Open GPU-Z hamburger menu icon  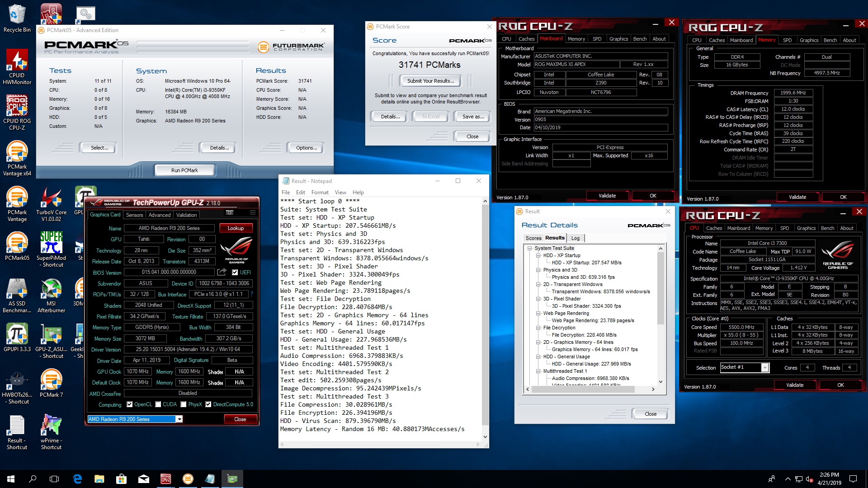point(253,212)
